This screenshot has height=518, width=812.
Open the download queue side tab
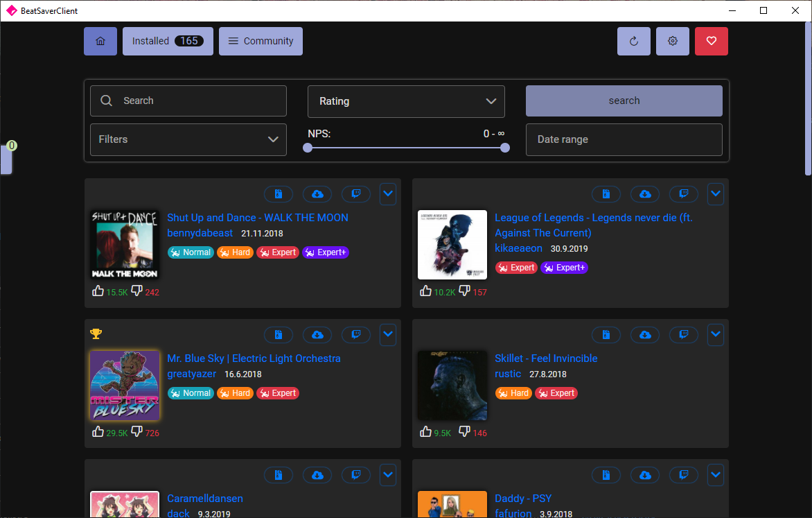(6, 159)
